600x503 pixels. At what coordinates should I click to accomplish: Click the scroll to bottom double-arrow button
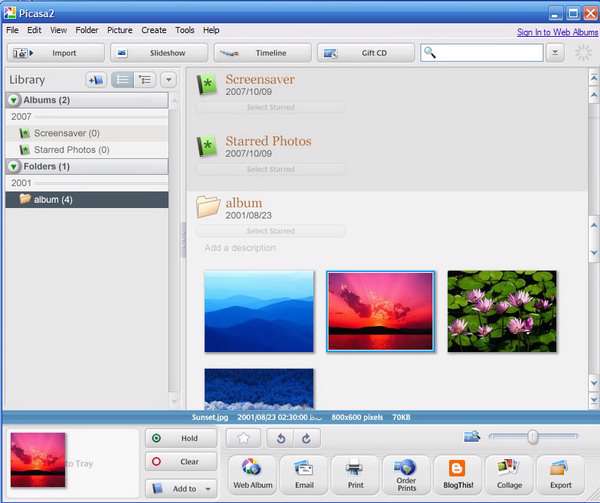click(593, 400)
